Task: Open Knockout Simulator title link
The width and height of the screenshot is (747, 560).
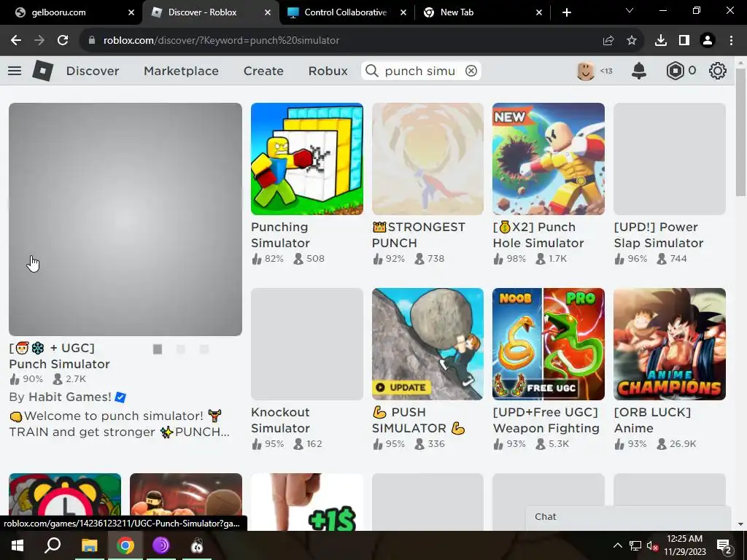Action: tap(280, 420)
